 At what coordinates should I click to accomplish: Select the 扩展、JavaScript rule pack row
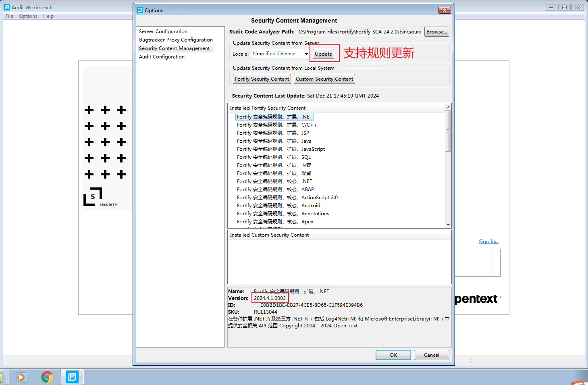pyautogui.click(x=281, y=149)
